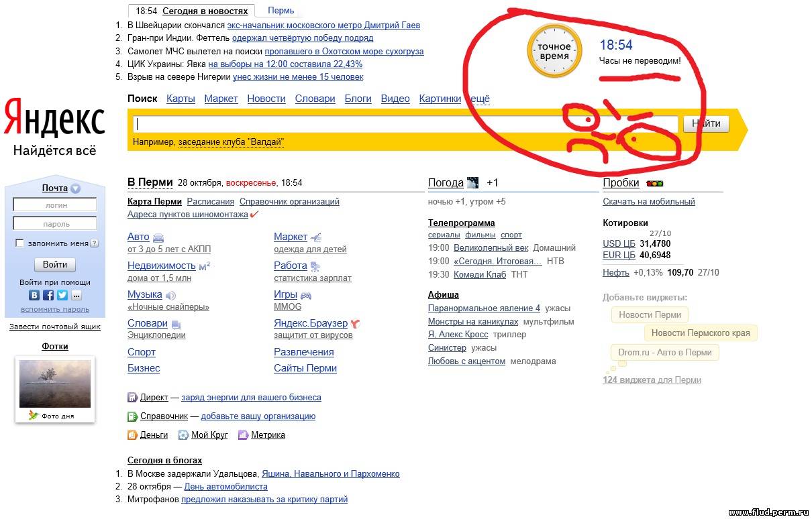Open the Фото дня thumbnail
The width and height of the screenshot is (812, 519).
(x=55, y=384)
